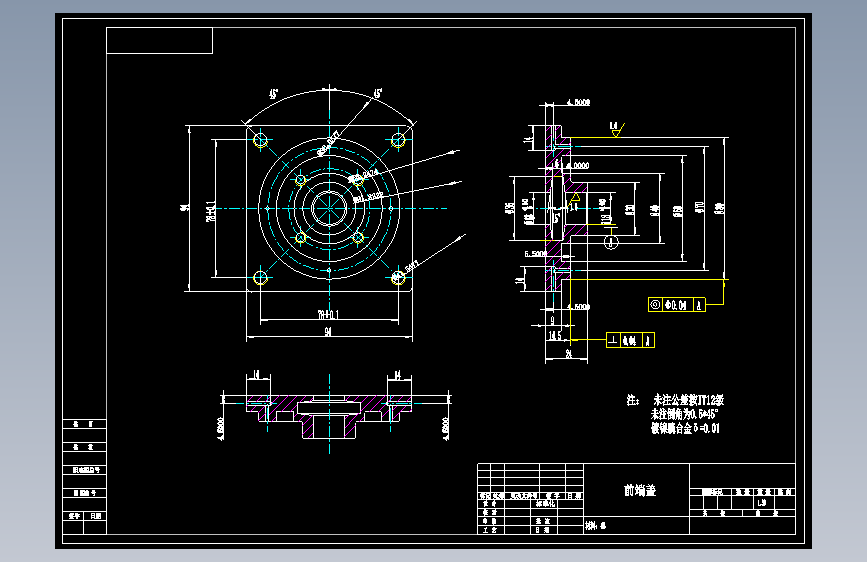
Task: Click the 注: note heading label
Action: tap(633, 400)
